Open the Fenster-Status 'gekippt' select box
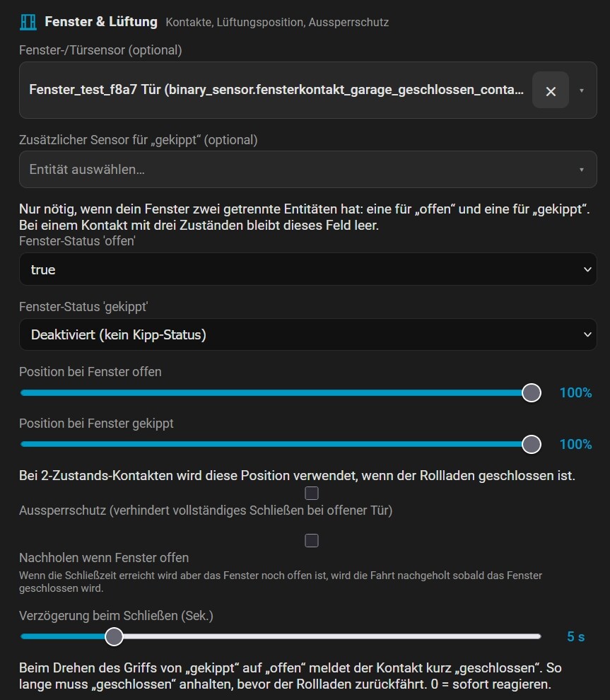 click(x=308, y=334)
